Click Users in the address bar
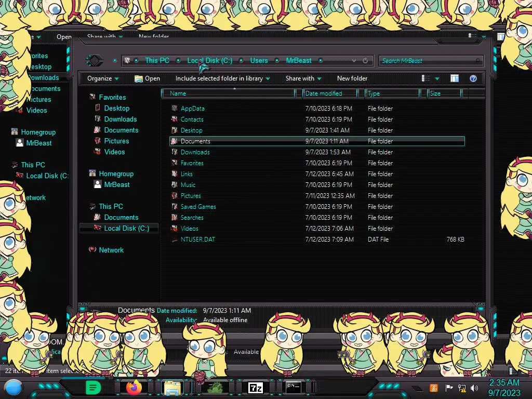532x399 pixels. point(259,60)
